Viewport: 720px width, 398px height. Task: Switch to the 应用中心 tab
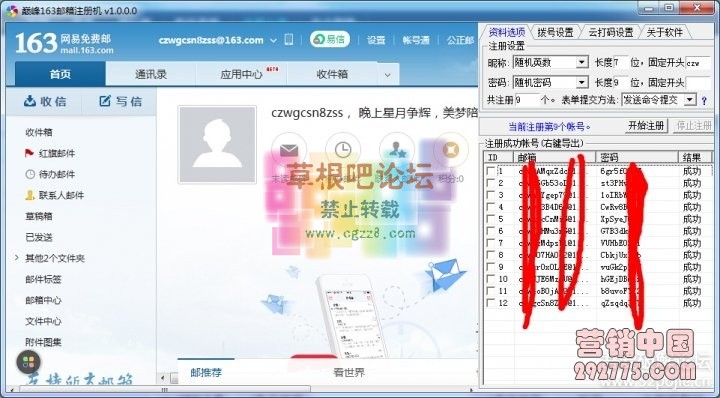[242, 74]
